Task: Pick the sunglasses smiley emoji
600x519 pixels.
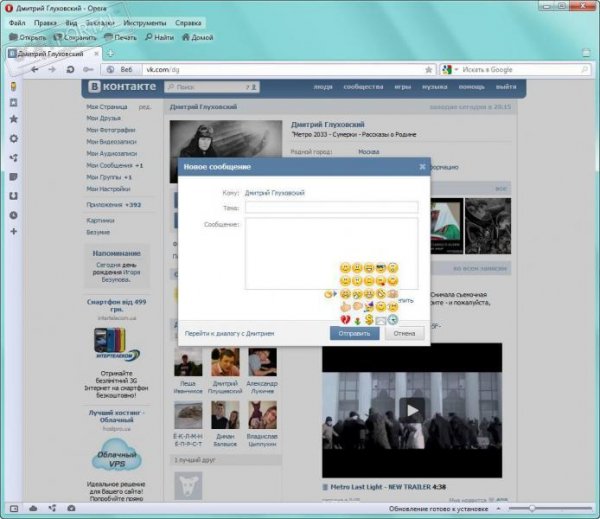Action: tap(381, 268)
